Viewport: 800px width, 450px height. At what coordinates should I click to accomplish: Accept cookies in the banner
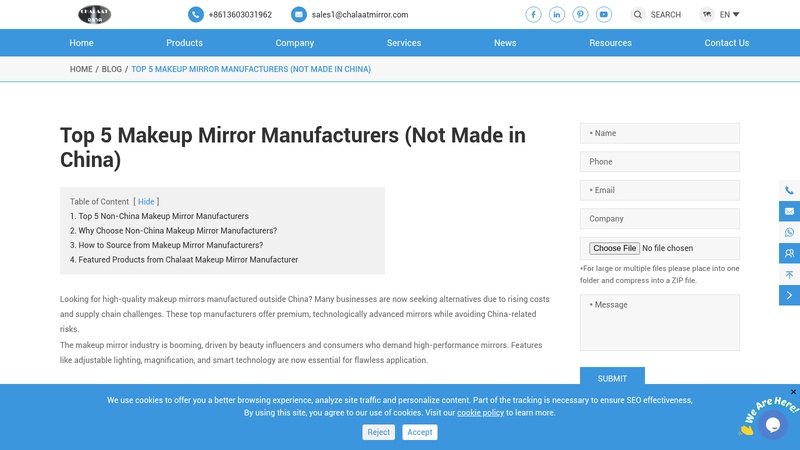coord(420,432)
